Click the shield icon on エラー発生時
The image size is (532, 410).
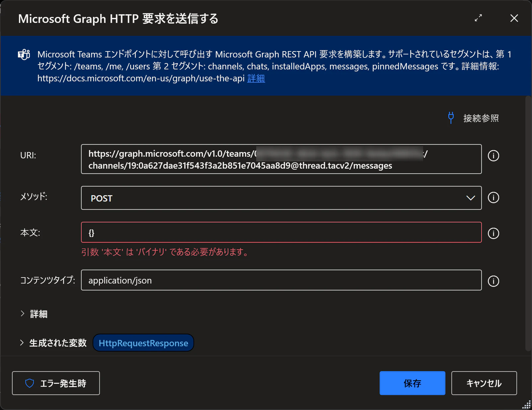pos(30,383)
